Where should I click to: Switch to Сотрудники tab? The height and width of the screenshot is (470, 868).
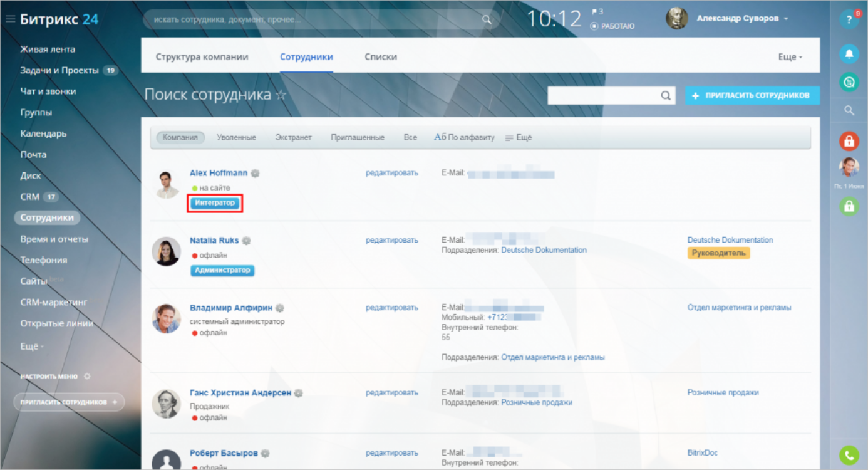tap(306, 56)
